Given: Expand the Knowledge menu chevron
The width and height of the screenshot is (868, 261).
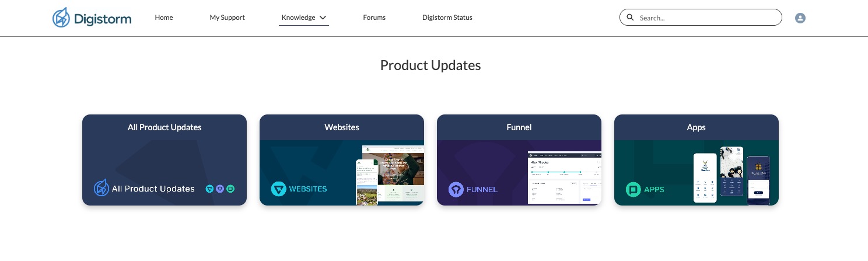Looking at the screenshot, I should point(323,18).
